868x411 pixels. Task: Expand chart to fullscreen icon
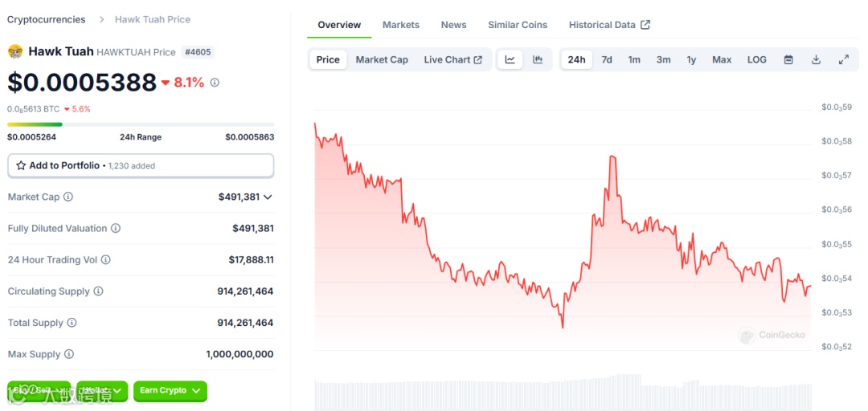coord(844,59)
